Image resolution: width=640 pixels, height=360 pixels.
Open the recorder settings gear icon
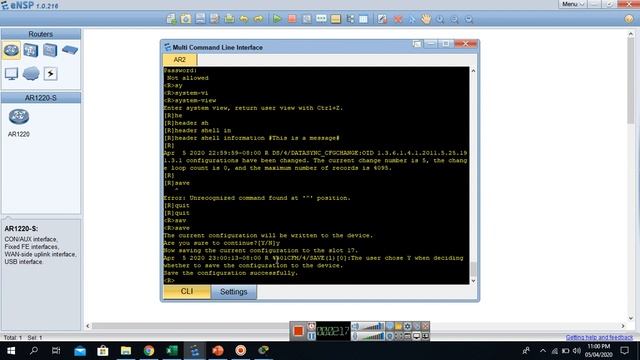point(407,326)
